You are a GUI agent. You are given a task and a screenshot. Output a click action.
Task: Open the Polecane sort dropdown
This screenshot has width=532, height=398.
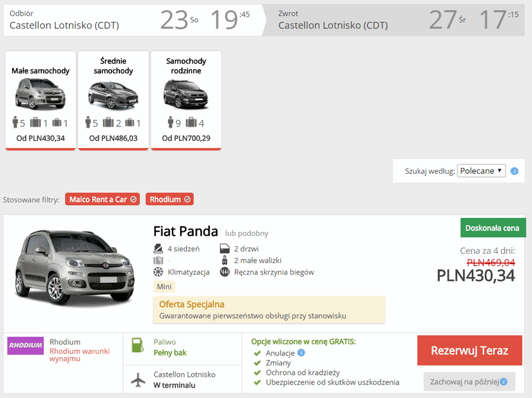click(x=481, y=171)
